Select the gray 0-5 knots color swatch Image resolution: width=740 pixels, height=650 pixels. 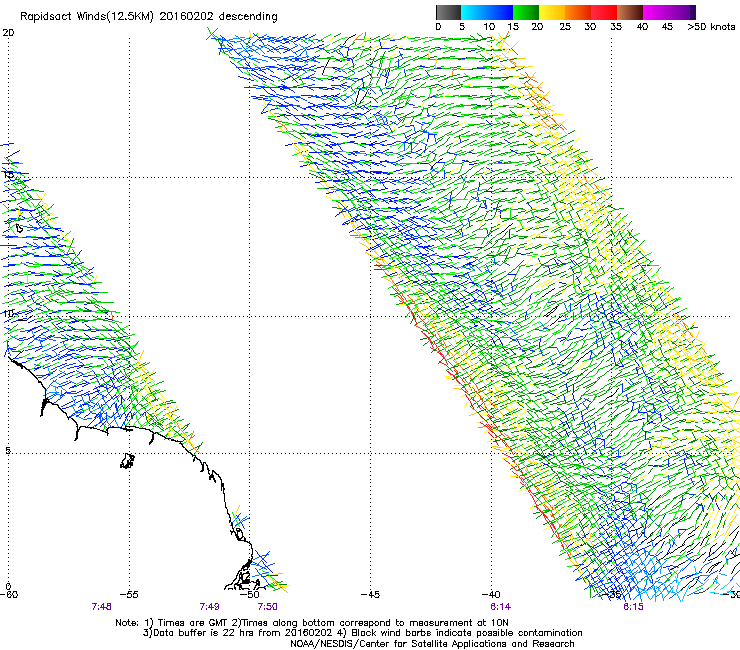(448, 12)
